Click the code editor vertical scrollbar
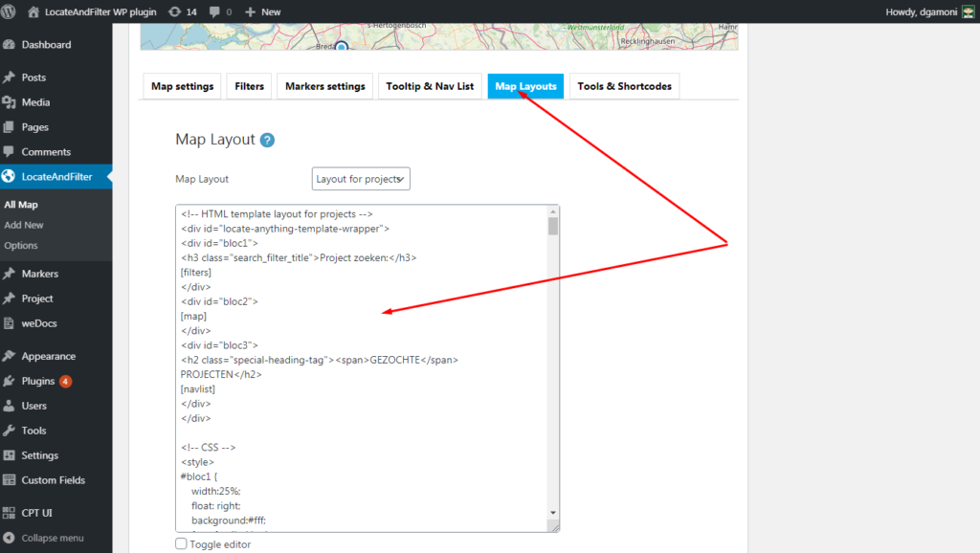The width and height of the screenshot is (980, 553). pos(552,364)
